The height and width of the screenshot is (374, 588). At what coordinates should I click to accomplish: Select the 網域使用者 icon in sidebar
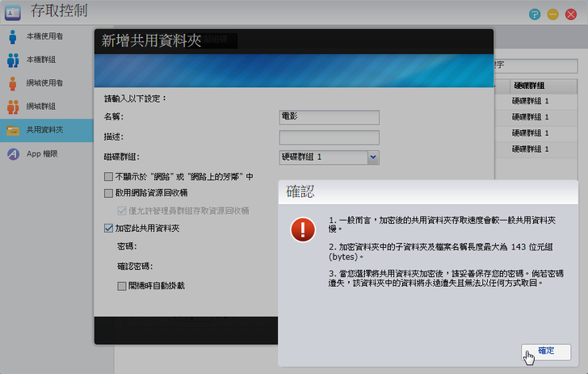(14, 83)
